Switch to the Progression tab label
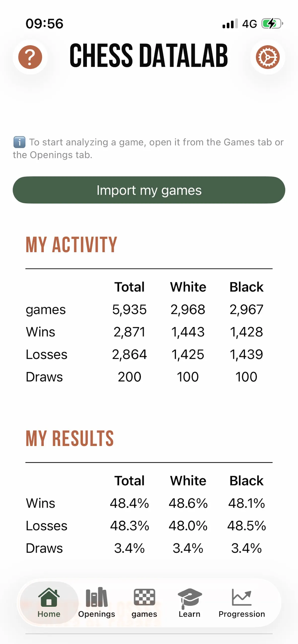This screenshot has height=644, width=298. [x=242, y=614]
